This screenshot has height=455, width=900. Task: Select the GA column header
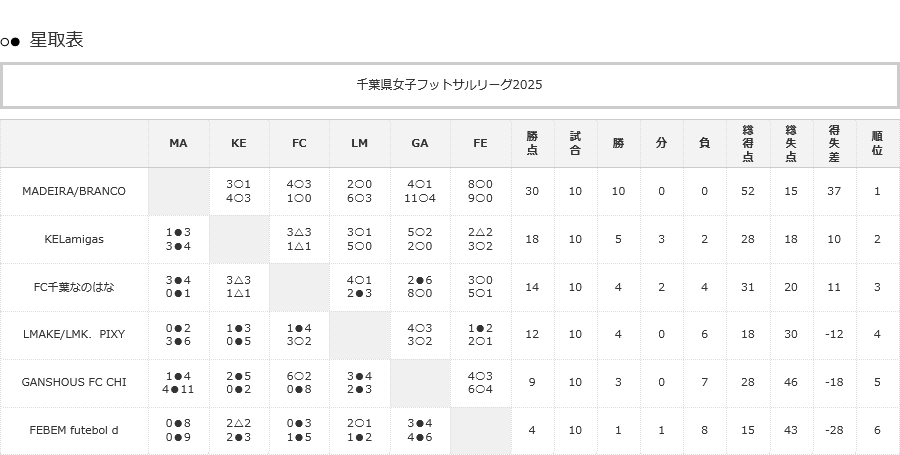click(420, 143)
